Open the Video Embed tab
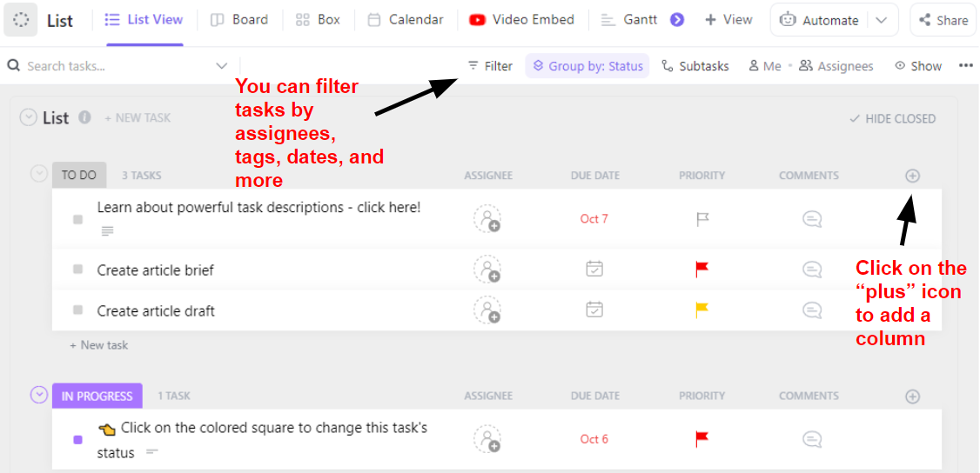980x473 pixels. click(522, 20)
